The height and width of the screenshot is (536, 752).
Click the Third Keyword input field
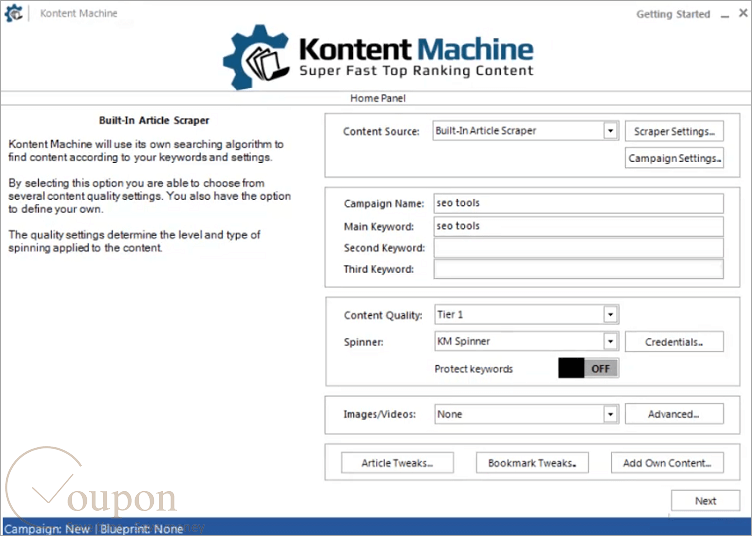coord(578,269)
